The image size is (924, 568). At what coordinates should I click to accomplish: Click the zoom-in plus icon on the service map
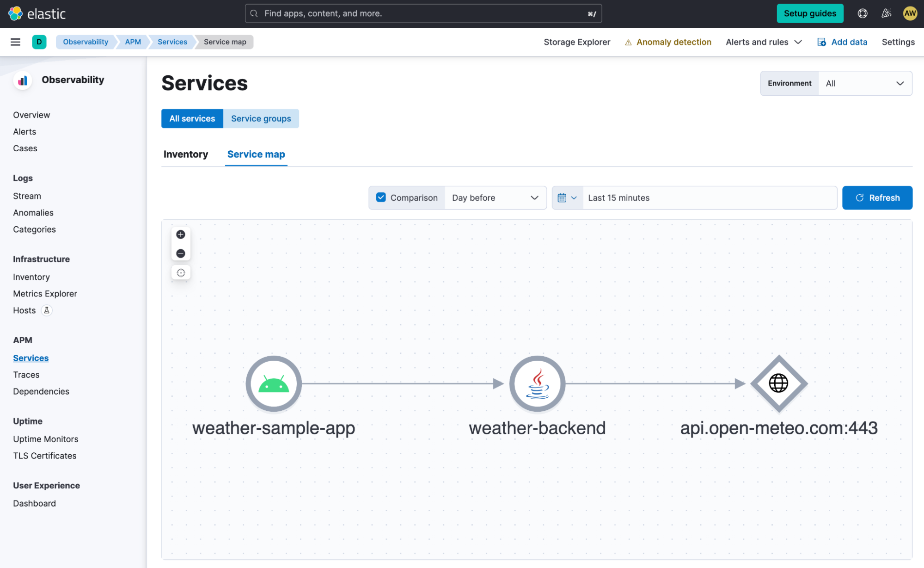[180, 234]
